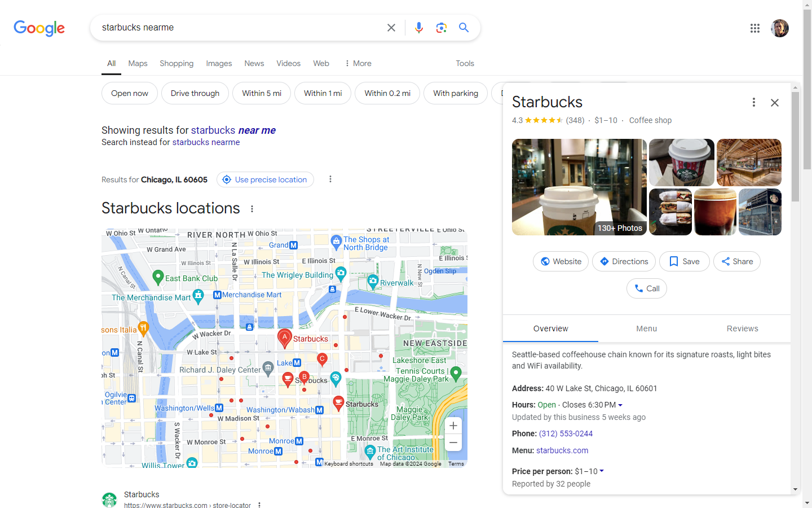
Task: Click the Riverwalk map marker
Action: point(373,281)
